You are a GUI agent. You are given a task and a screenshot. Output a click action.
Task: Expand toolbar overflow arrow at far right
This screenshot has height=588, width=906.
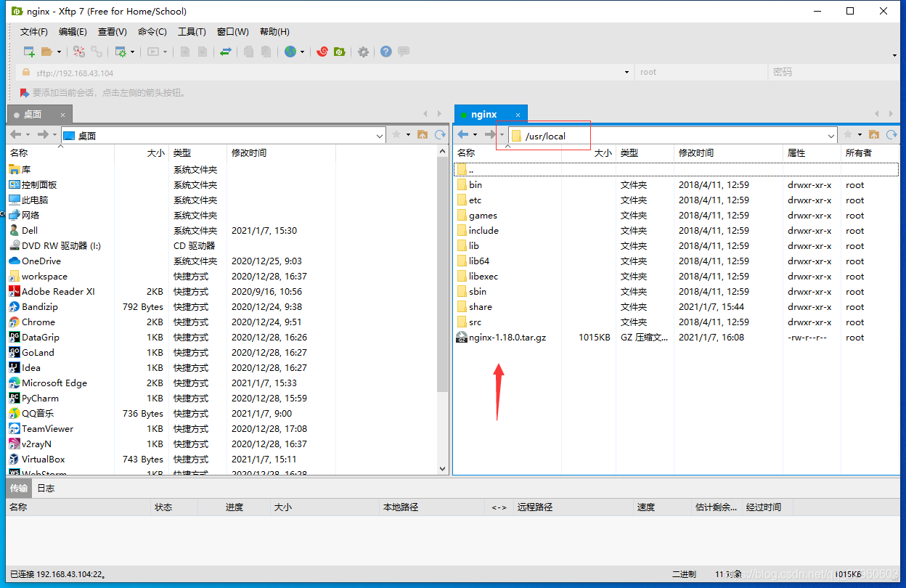pos(894,55)
